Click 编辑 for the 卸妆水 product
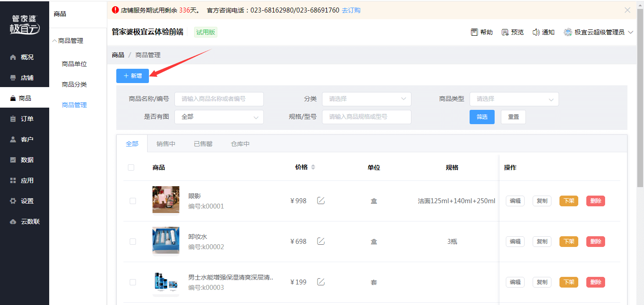The width and height of the screenshot is (644, 305). [515, 242]
